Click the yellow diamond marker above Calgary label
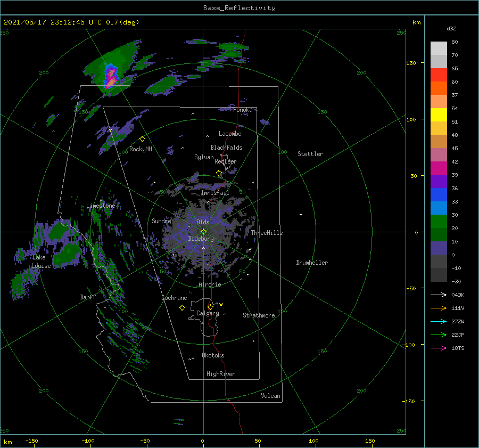 click(x=210, y=307)
